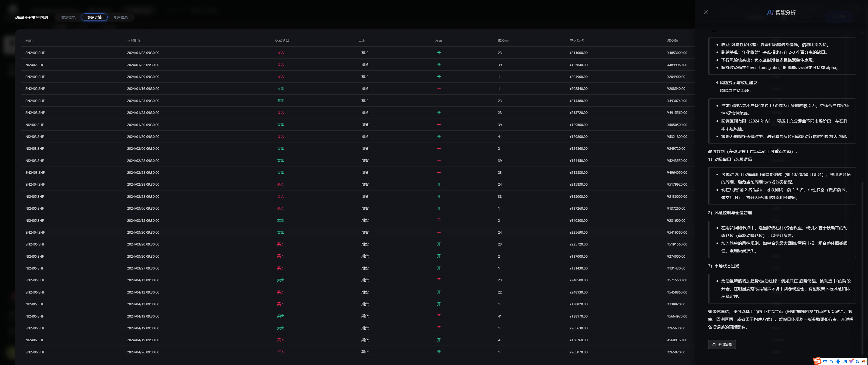The width and height of the screenshot is (868, 365).
Task: Click the IME AI mascot assistant icon
Action: click(x=864, y=361)
